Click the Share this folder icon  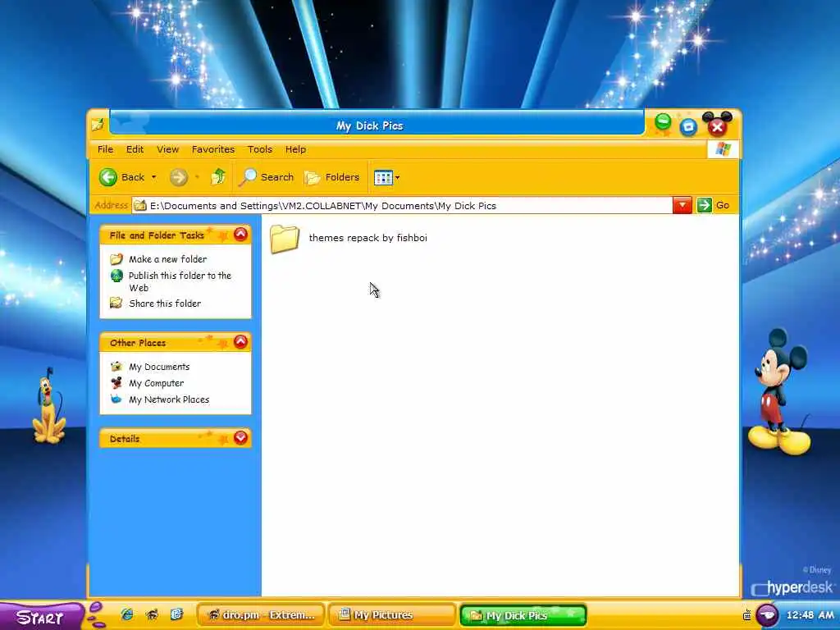(116, 304)
